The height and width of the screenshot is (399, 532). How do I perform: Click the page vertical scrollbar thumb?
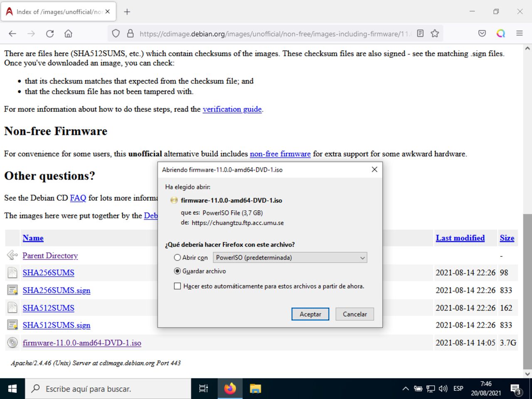527,291
